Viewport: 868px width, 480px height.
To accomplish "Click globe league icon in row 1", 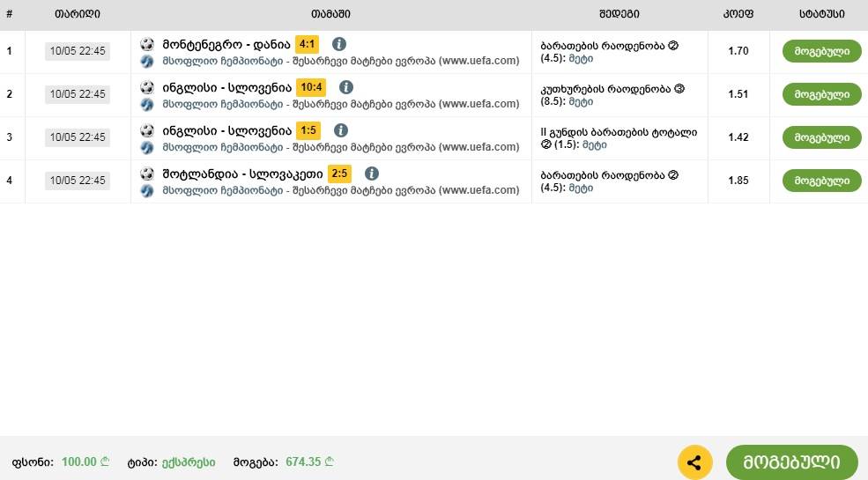I will point(146,61).
